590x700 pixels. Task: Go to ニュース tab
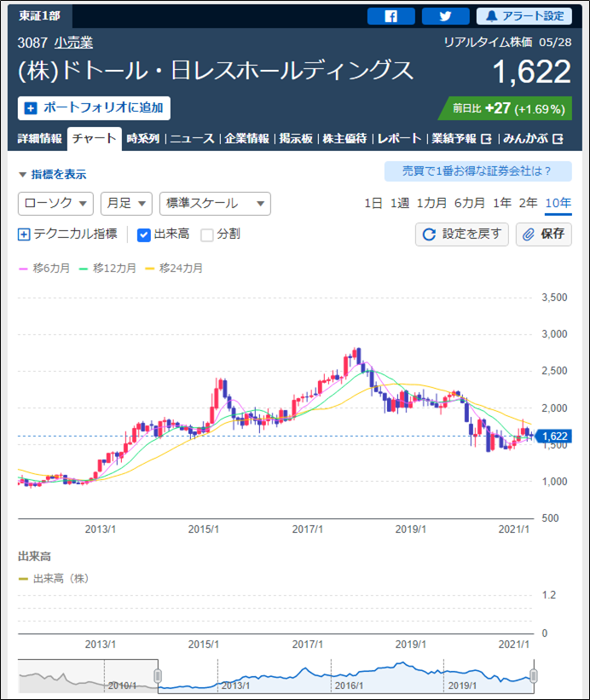192,138
